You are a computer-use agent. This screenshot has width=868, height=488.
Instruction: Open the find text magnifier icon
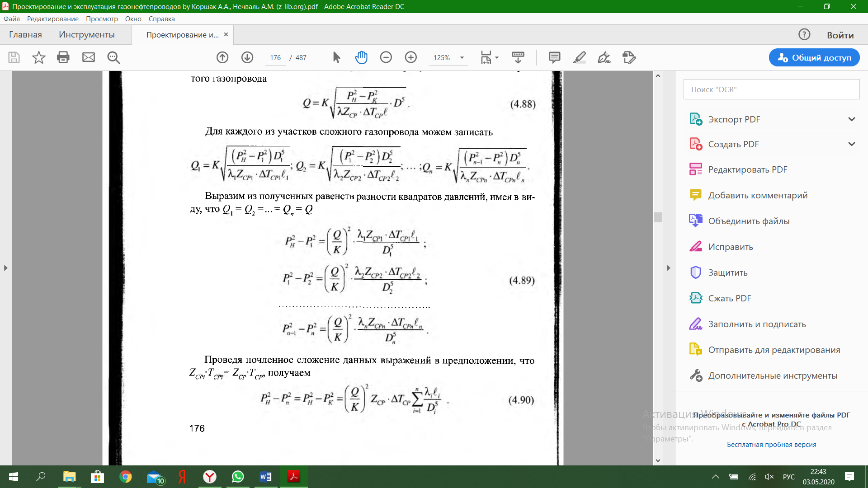tap(113, 57)
